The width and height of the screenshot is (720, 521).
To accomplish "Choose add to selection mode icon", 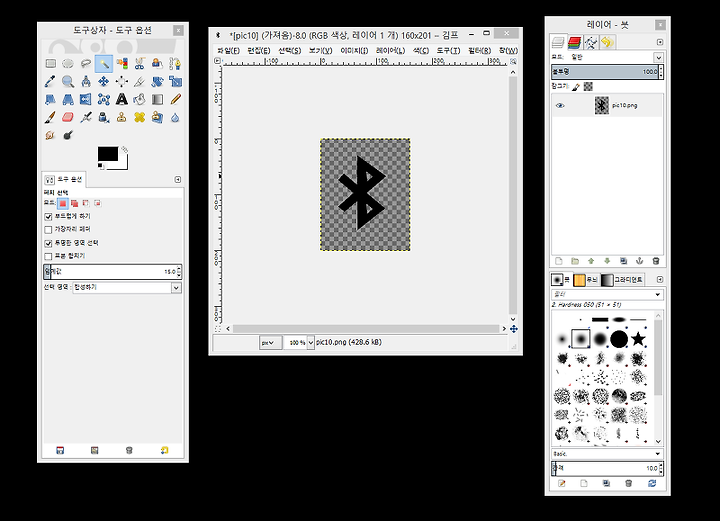I will [74, 203].
